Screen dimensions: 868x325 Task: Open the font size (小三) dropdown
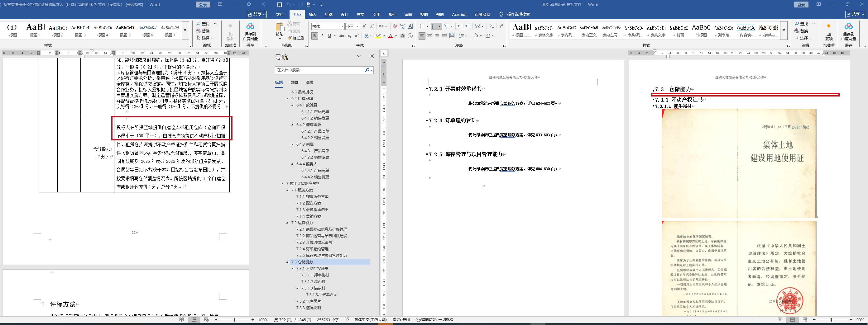[x=357, y=26]
